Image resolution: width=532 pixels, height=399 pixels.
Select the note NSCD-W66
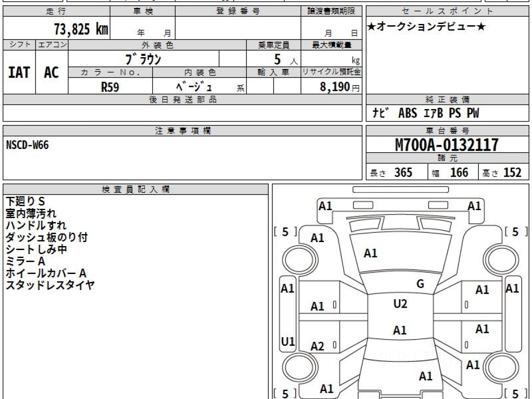[x=27, y=145]
